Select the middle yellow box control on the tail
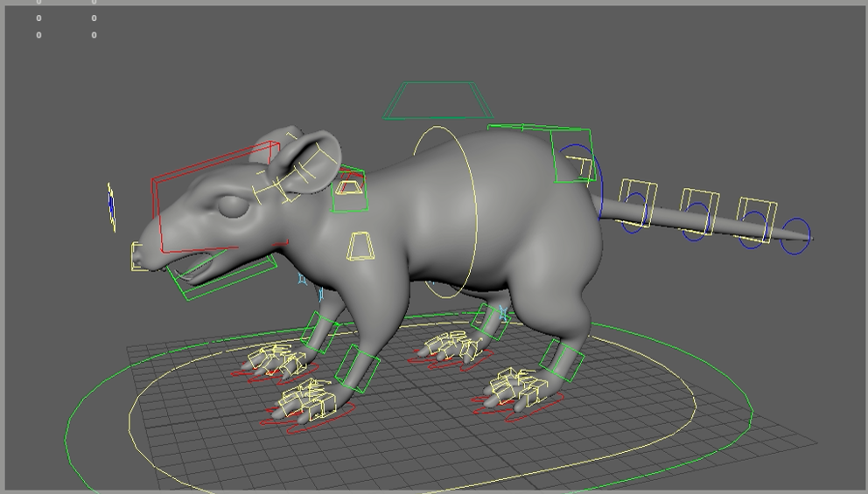Screen dimensions: 868x494 pyautogui.click(x=699, y=211)
